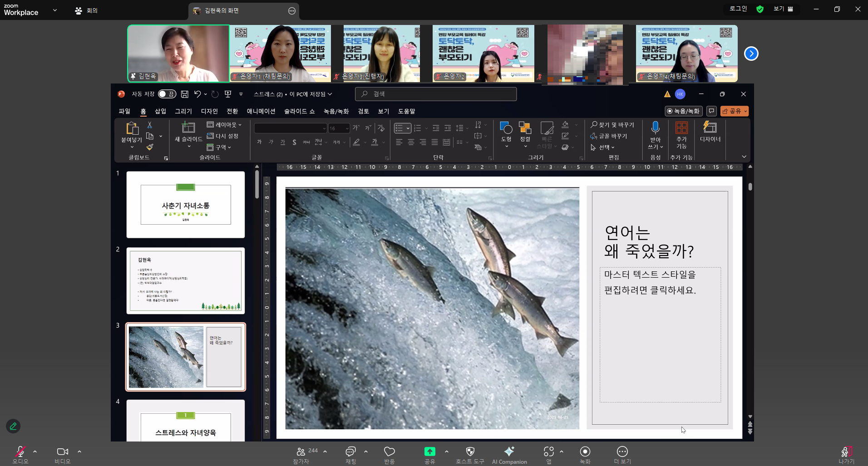The width and height of the screenshot is (868, 466).
Task: Unmute the Zoom audio microphone
Action: coord(20,452)
